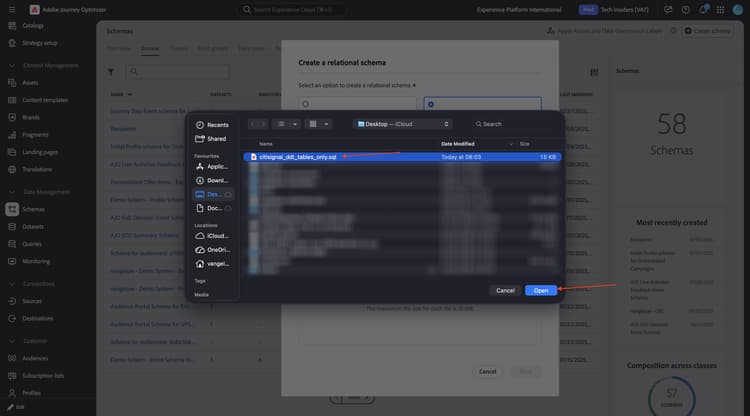The image size is (750, 416).
Task: Click the filter funnel icon in Schemas
Action: pyautogui.click(x=111, y=72)
